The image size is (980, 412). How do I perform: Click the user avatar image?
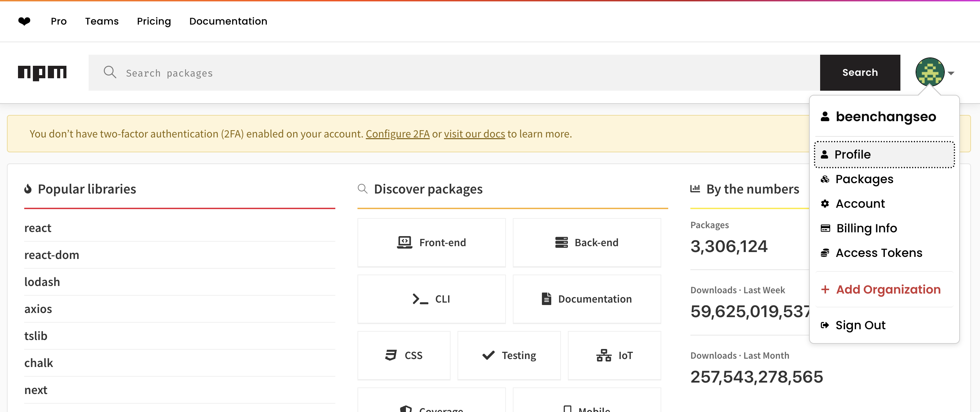pos(929,72)
